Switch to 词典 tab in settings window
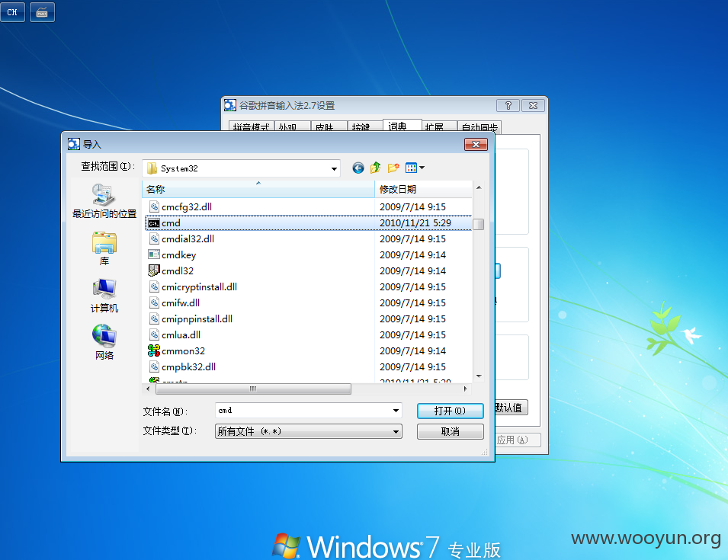This screenshot has height=560, width=728. click(x=402, y=126)
